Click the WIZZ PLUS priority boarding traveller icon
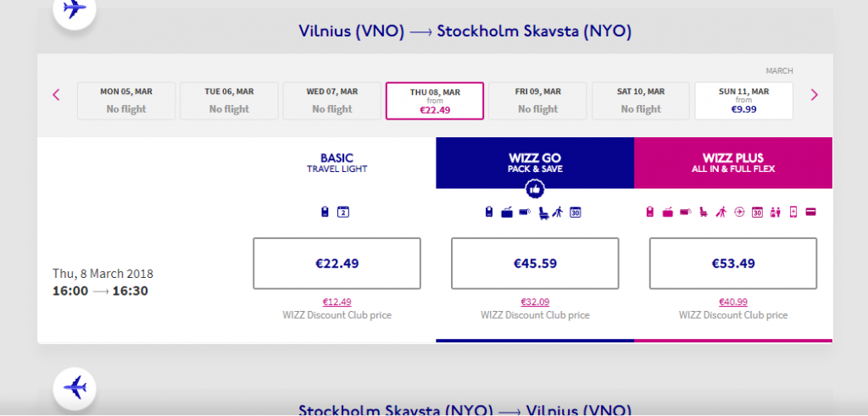 coord(721,212)
